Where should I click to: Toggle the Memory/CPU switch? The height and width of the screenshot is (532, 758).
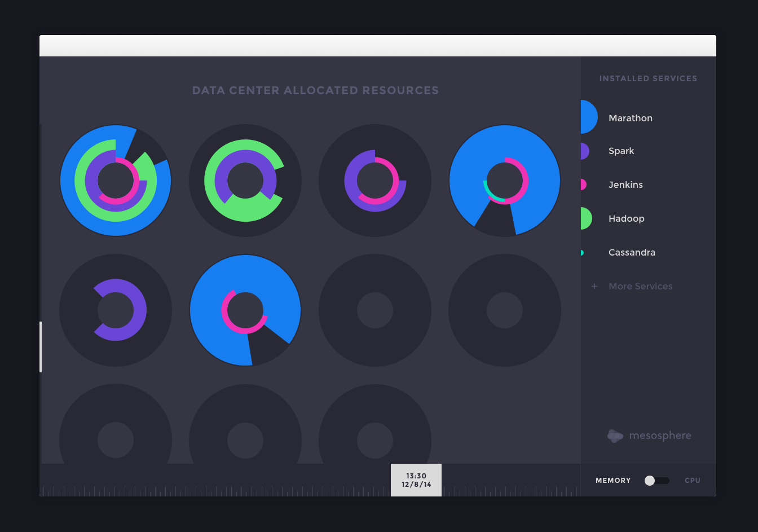[656, 480]
